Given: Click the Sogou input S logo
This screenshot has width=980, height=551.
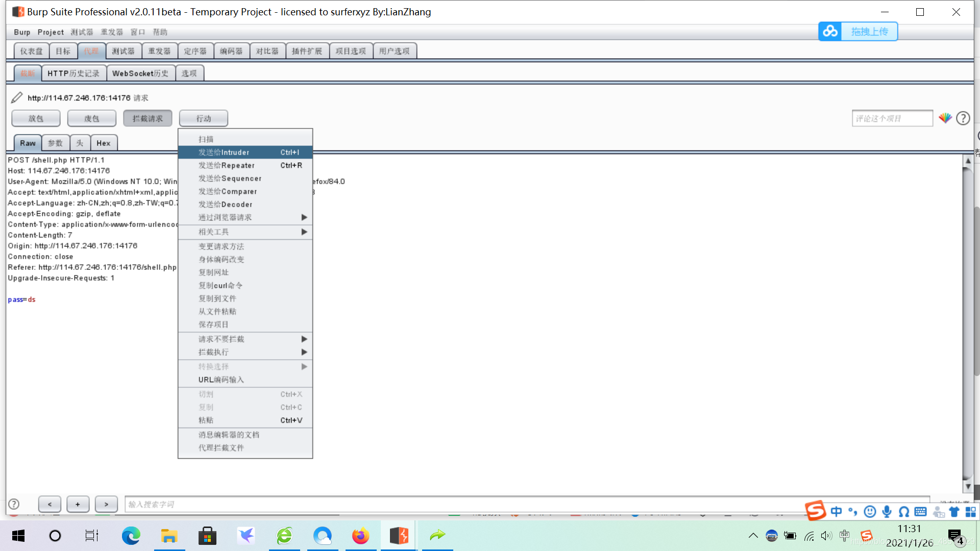Looking at the screenshot, I should (x=815, y=510).
